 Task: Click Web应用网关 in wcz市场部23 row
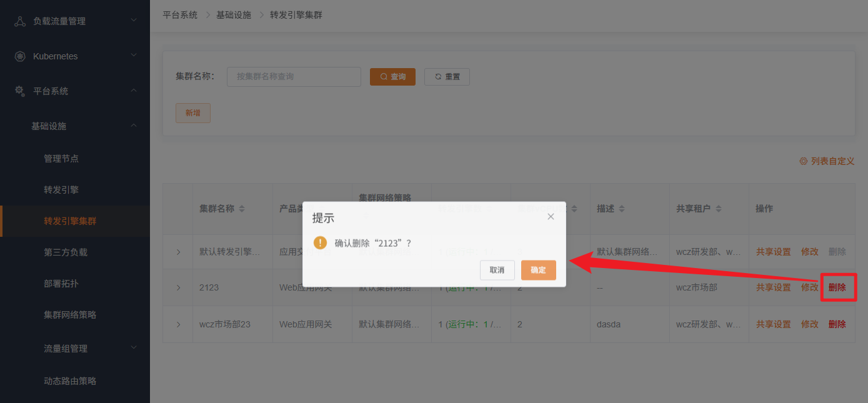[306, 324]
